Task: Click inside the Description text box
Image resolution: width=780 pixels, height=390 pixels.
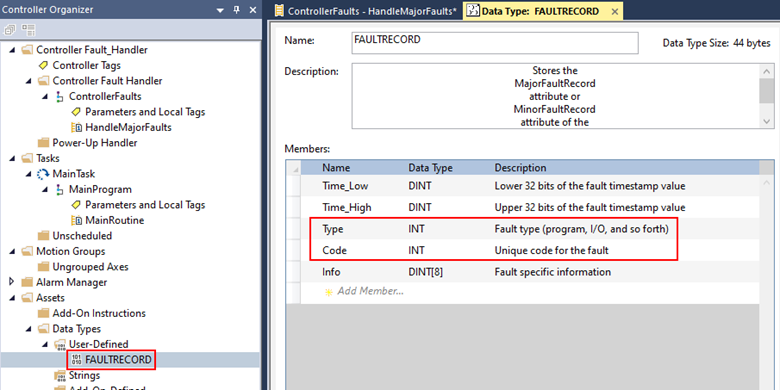Action: (555, 96)
